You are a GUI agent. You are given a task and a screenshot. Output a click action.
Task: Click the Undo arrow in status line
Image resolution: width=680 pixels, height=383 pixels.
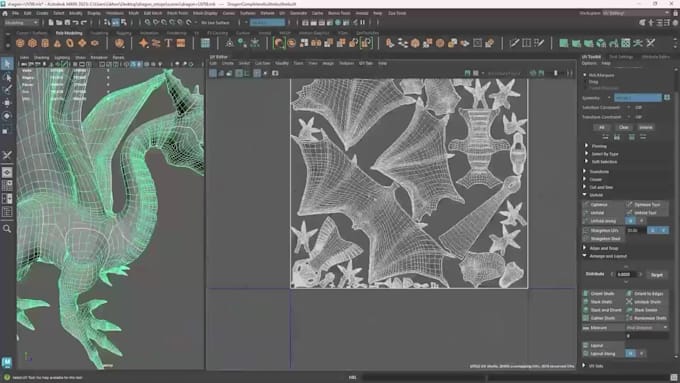[x=75, y=23]
